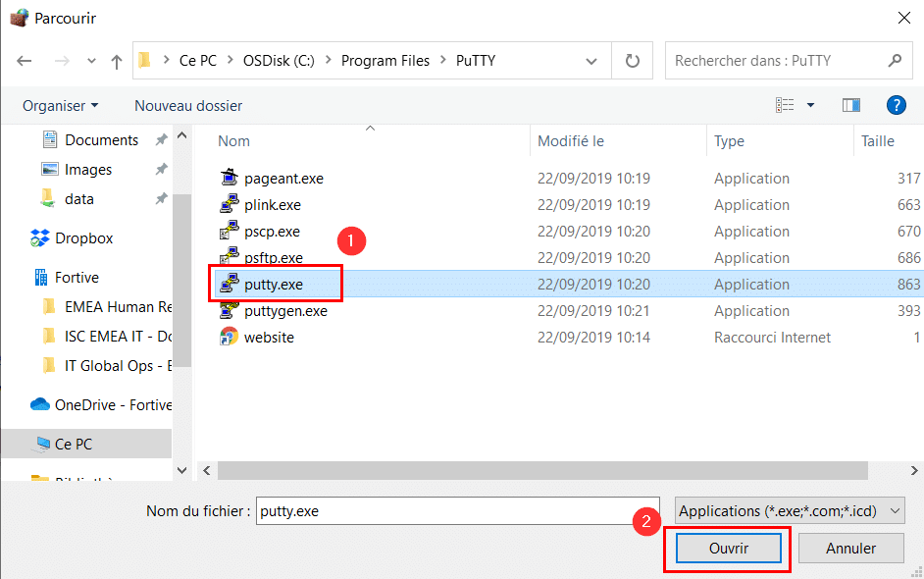Open the Applications file type dropdown
Screen dimensions: 924x579
pos(790,510)
